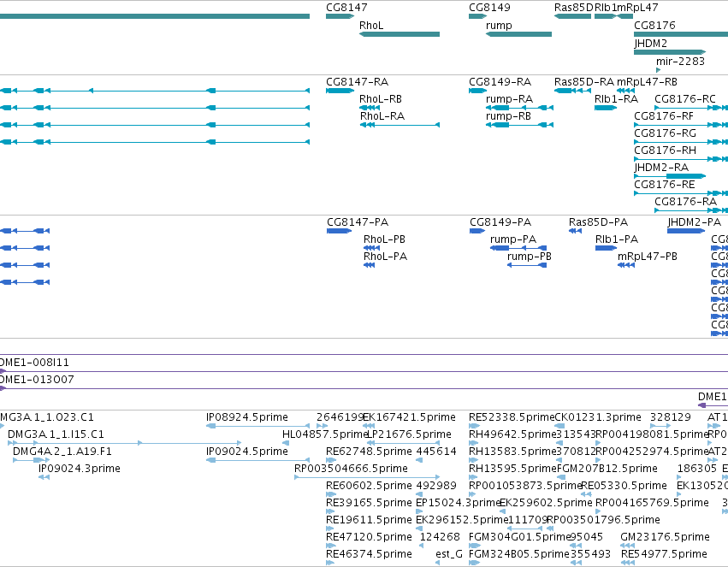Select the RhoL gene feature label

click(371, 26)
